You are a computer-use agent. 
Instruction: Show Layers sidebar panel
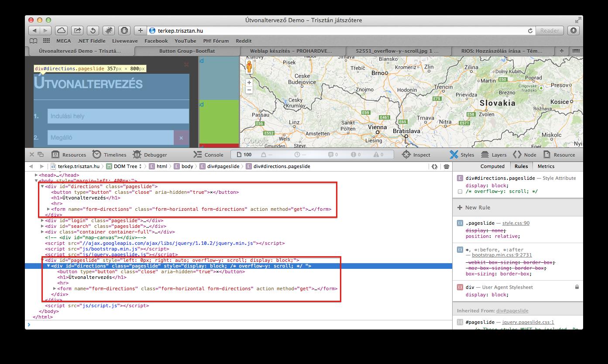point(494,155)
